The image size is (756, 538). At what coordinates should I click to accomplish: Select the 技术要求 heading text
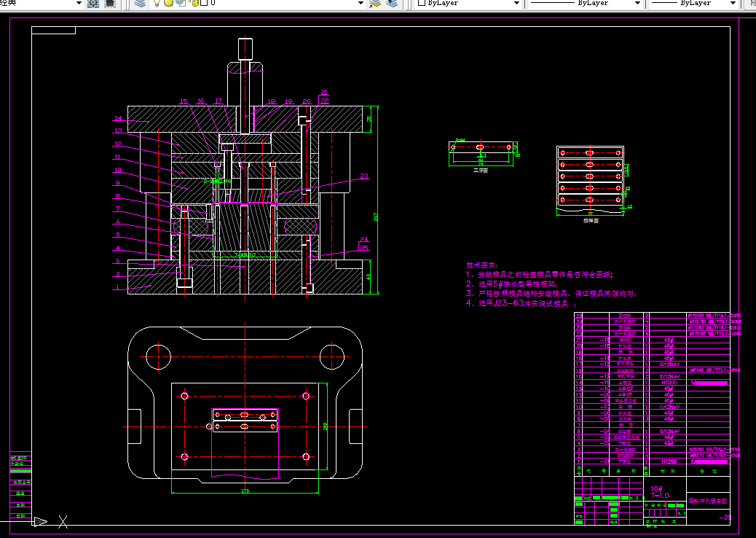tap(482, 265)
